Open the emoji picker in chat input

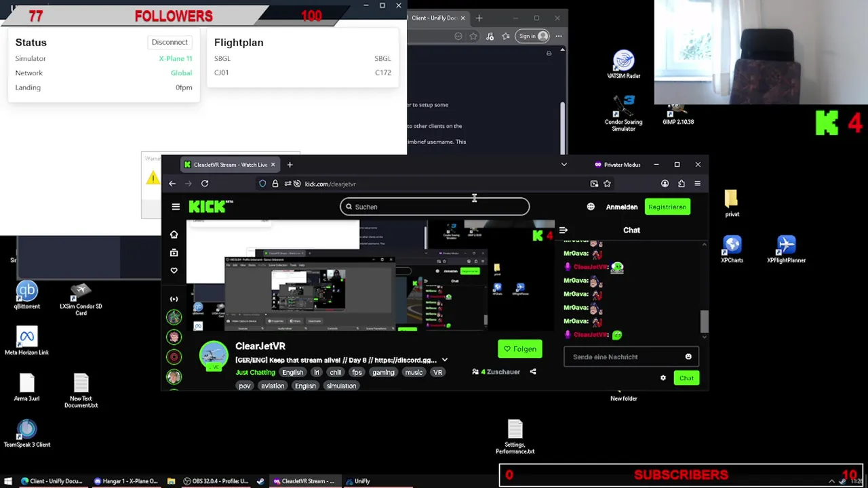[688, 357]
